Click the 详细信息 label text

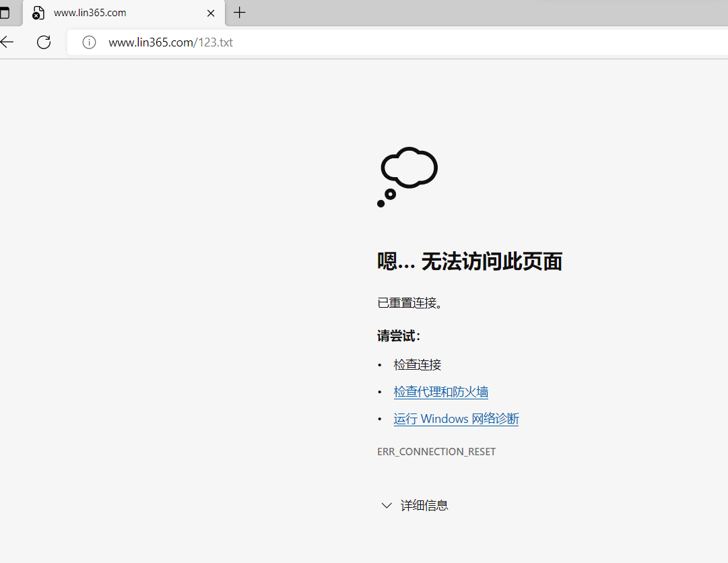[x=424, y=505]
